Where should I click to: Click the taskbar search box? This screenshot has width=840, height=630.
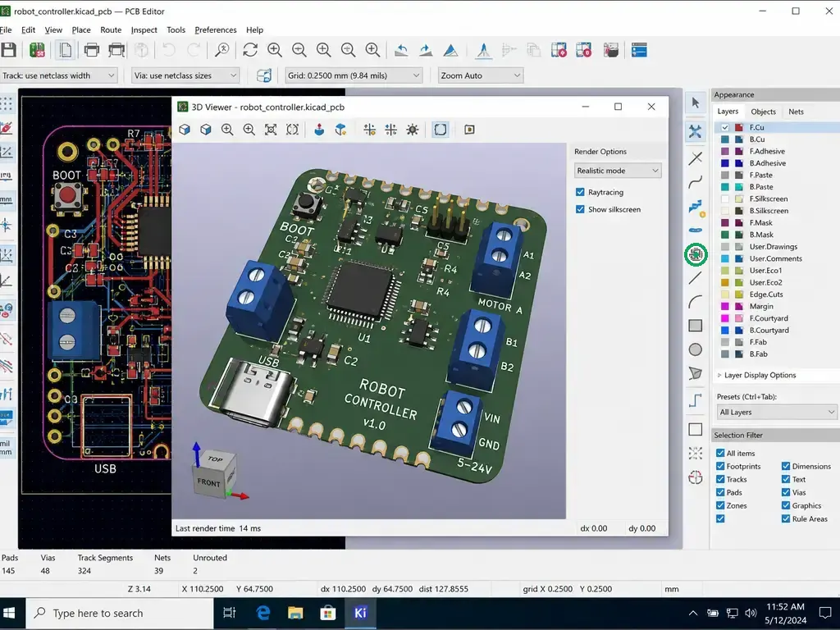click(120, 613)
